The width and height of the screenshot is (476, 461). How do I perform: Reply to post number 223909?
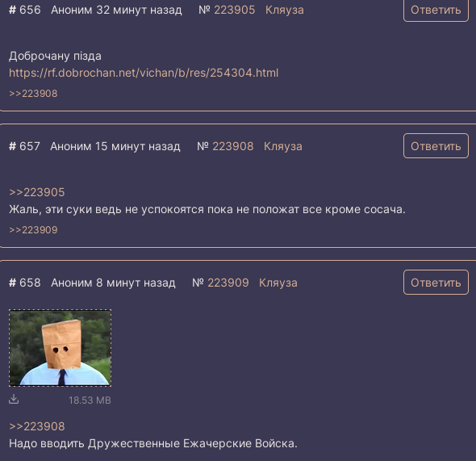click(x=436, y=283)
